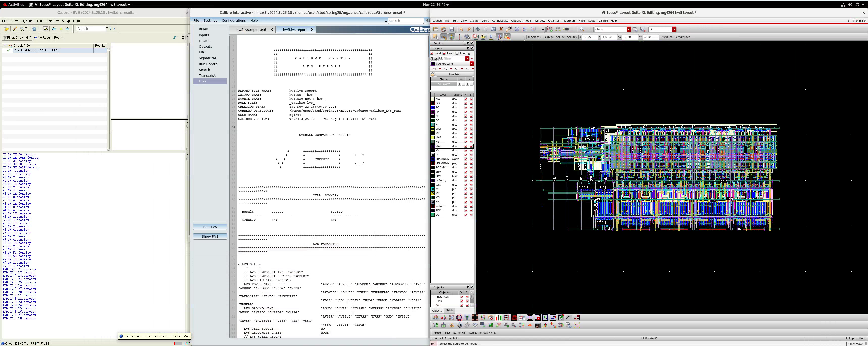This screenshot has width=868, height=346.
Task: Select the Move tool icon
Action: click(478, 29)
